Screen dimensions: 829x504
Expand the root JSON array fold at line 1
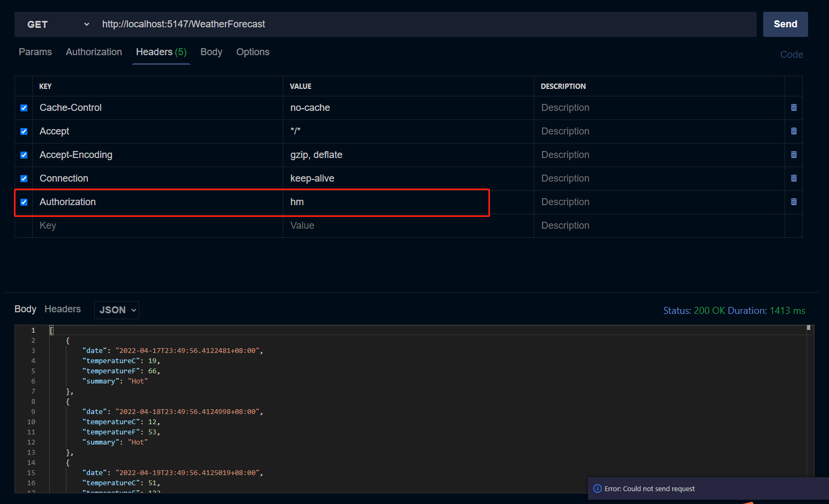[51, 330]
